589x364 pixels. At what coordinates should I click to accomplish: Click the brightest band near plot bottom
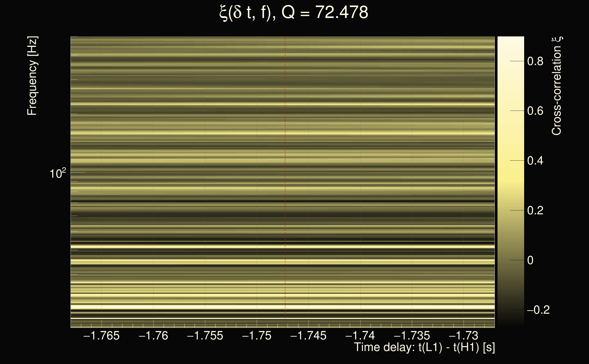click(241, 307)
